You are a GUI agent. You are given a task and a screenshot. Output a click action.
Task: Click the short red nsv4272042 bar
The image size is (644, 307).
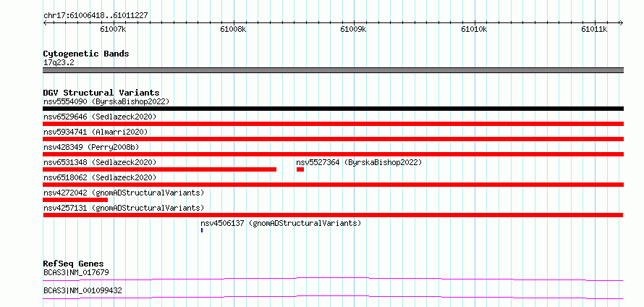[75, 200]
